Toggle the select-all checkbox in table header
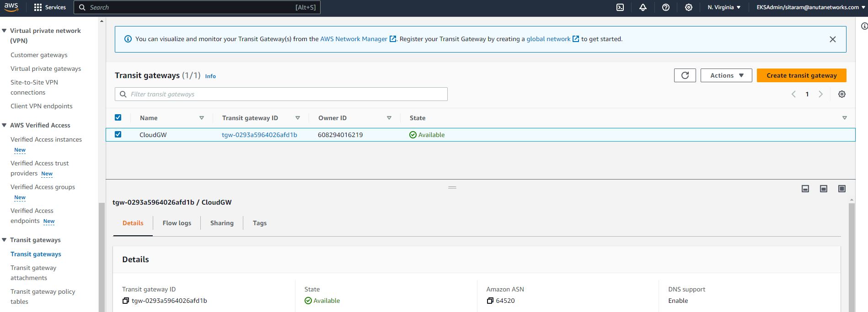868x312 pixels. (x=118, y=117)
